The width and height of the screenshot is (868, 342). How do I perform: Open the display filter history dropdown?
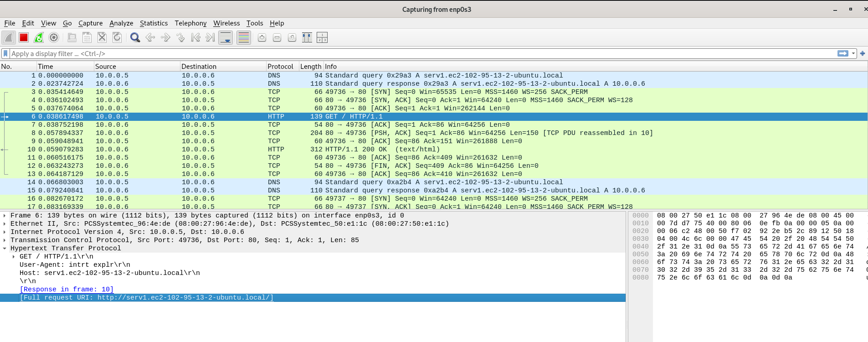853,54
